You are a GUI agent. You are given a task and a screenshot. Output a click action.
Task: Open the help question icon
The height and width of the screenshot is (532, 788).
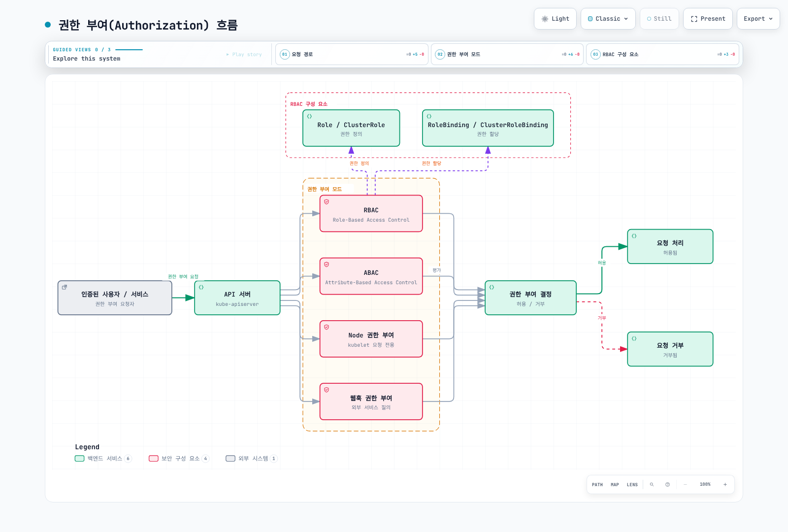(667, 485)
